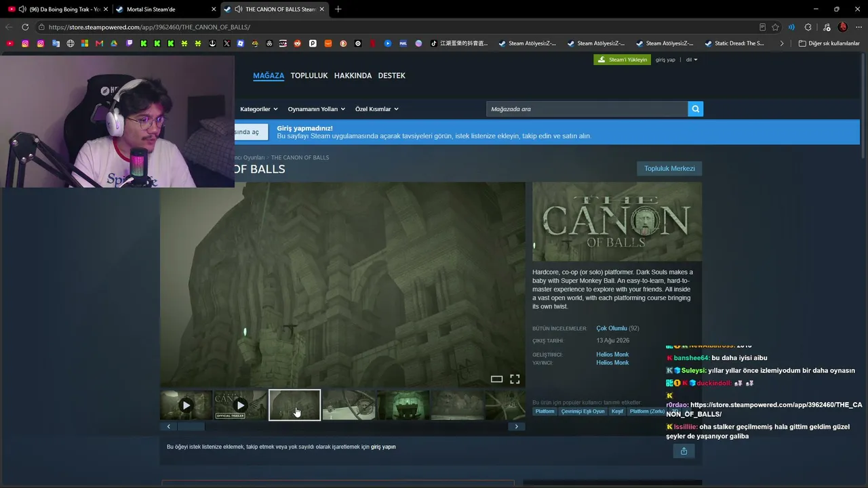Open the Helios Monk publisher (Yayıncı) link
The width and height of the screenshot is (868, 488).
click(612, 363)
